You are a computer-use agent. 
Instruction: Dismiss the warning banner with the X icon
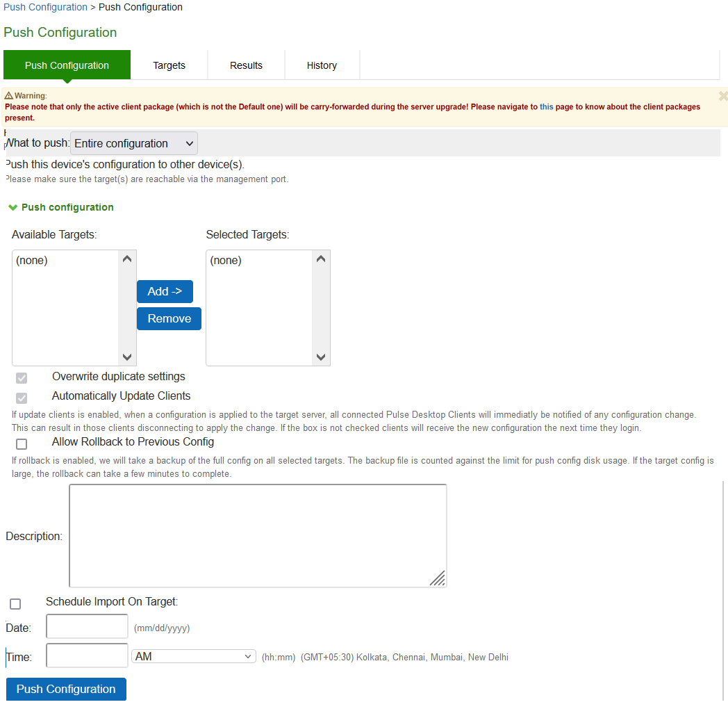[x=723, y=96]
